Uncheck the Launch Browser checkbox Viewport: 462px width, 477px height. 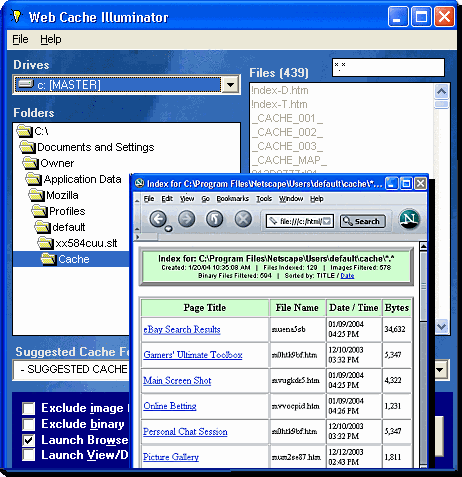29,440
